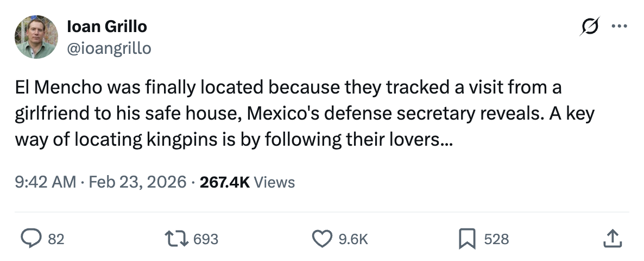
Task: View Ioan Grillo's profile avatar
Action: 36,37
